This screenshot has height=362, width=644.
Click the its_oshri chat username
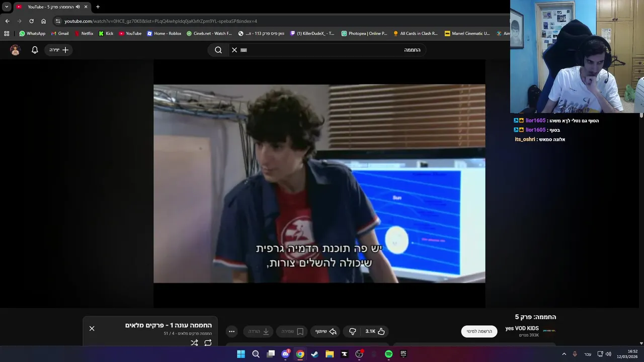[525, 139]
